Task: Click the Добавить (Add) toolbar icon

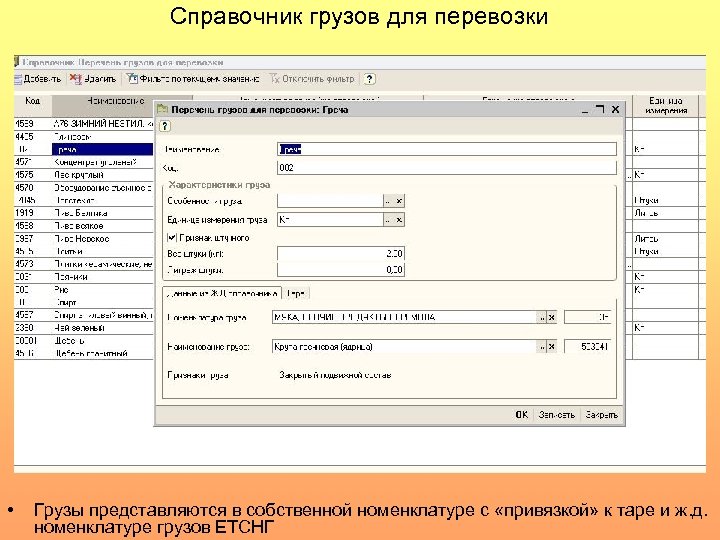Action: pyautogui.click(x=18, y=79)
